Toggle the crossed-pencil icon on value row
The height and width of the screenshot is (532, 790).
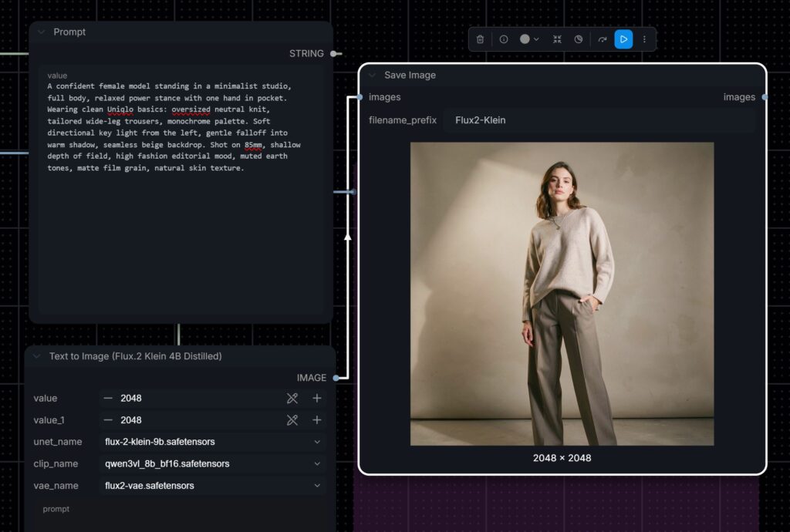pos(292,398)
